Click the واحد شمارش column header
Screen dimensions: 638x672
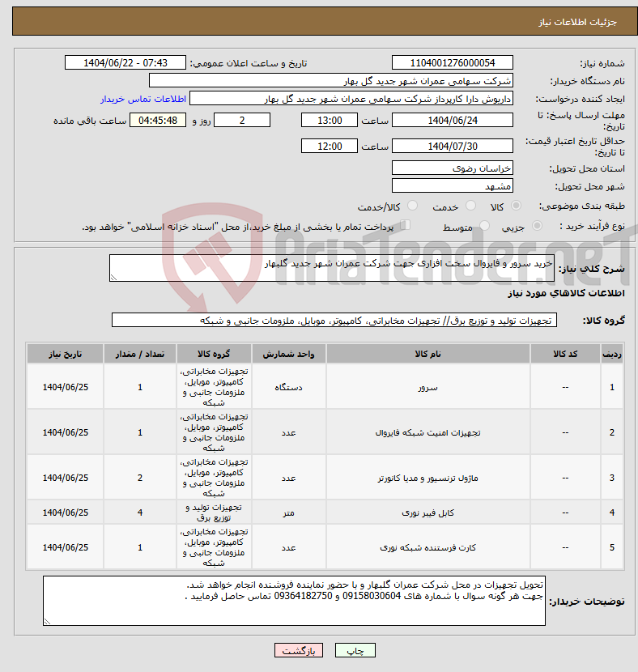coord(289,354)
